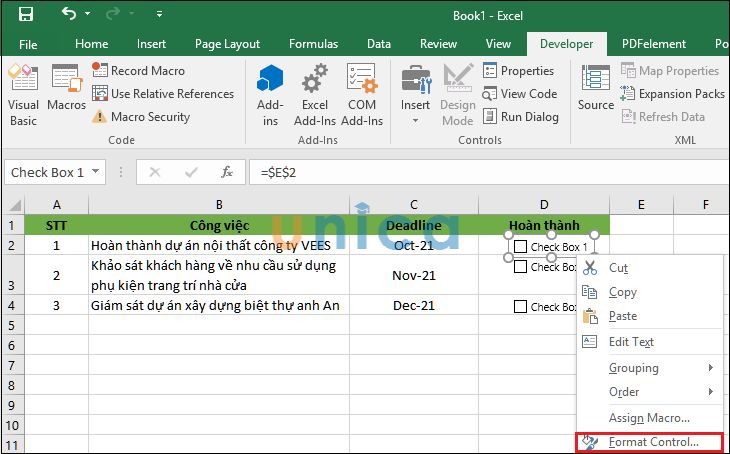Choose Copy from context menu

click(650, 292)
